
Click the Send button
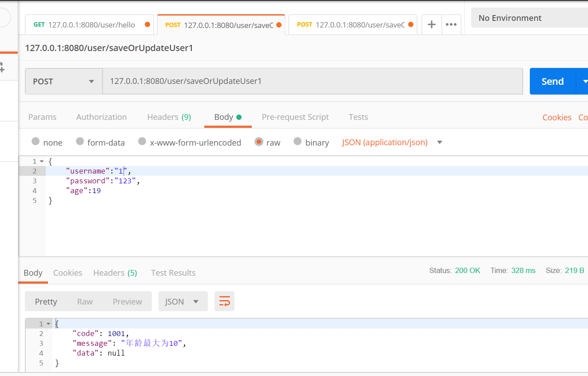click(552, 81)
